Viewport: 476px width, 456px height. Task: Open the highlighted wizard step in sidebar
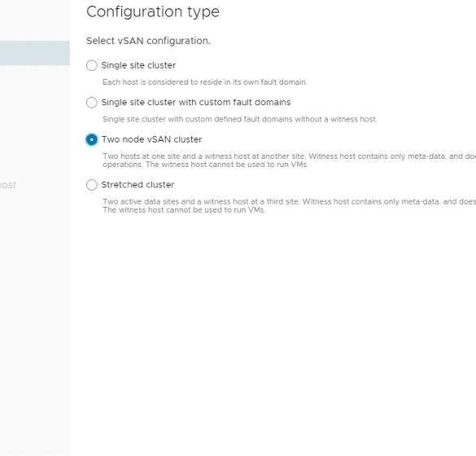pyautogui.click(x=35, y=53)
